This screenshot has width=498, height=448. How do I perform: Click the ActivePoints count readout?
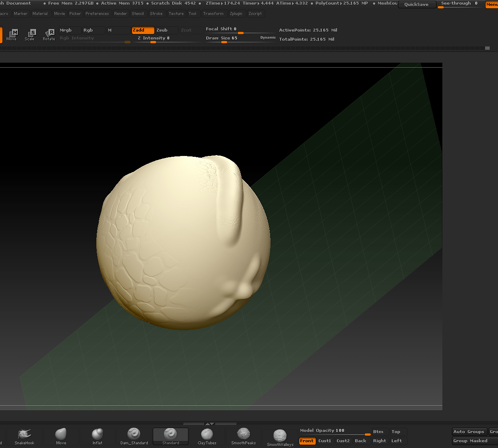point(308,30)
